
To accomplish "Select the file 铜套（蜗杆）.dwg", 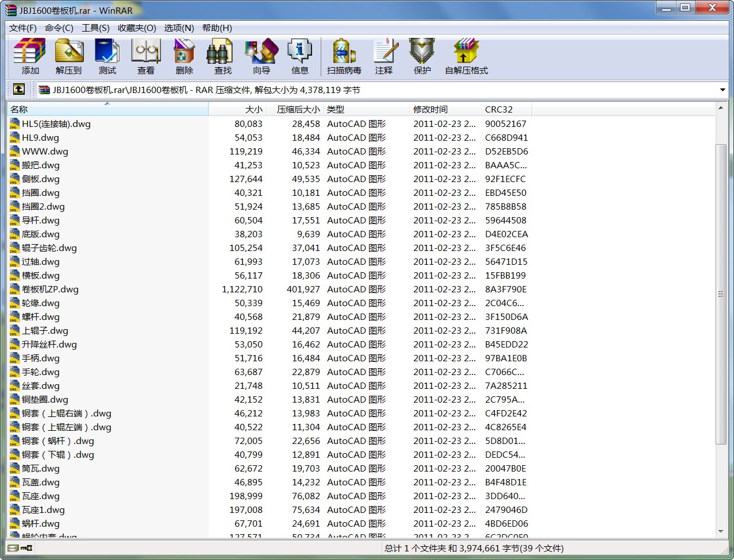I will tap(58, 441).
